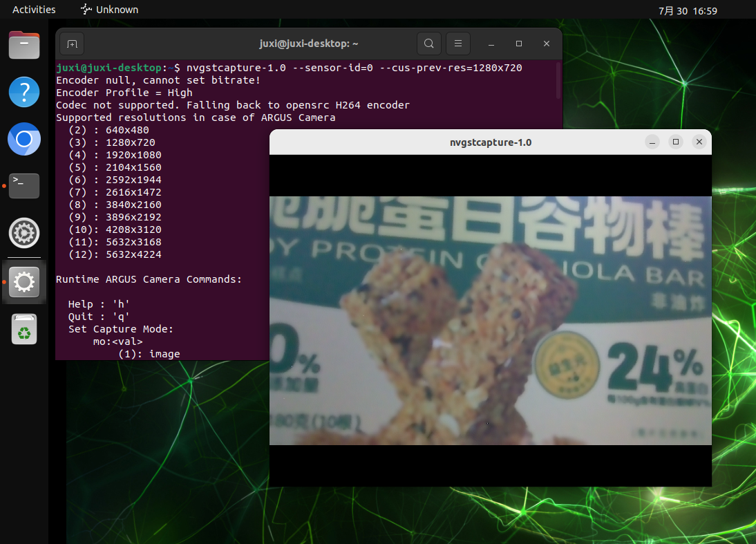
Task: Click the '(5) : 2104x1560' resolution line
Action: tap(115, 167)
